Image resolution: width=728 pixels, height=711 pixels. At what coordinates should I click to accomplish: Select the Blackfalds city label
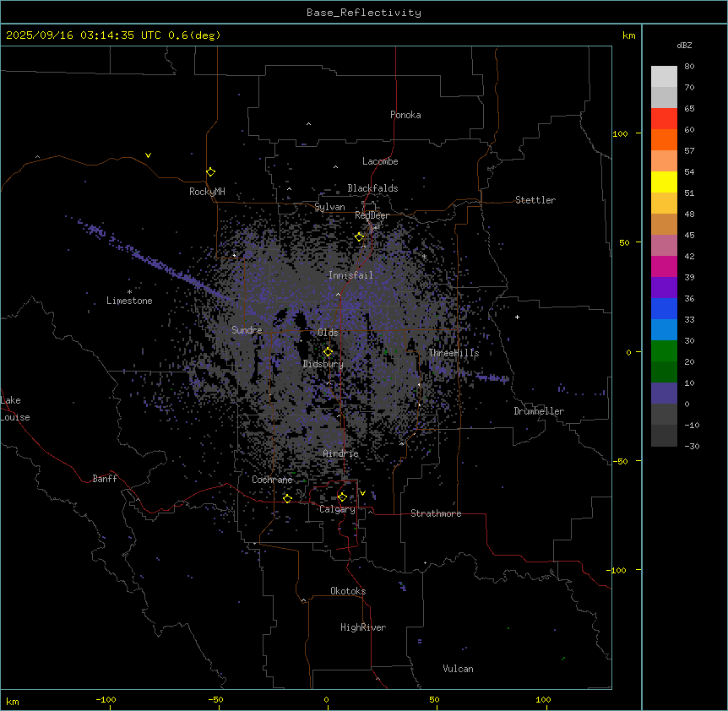coord(372,188)
